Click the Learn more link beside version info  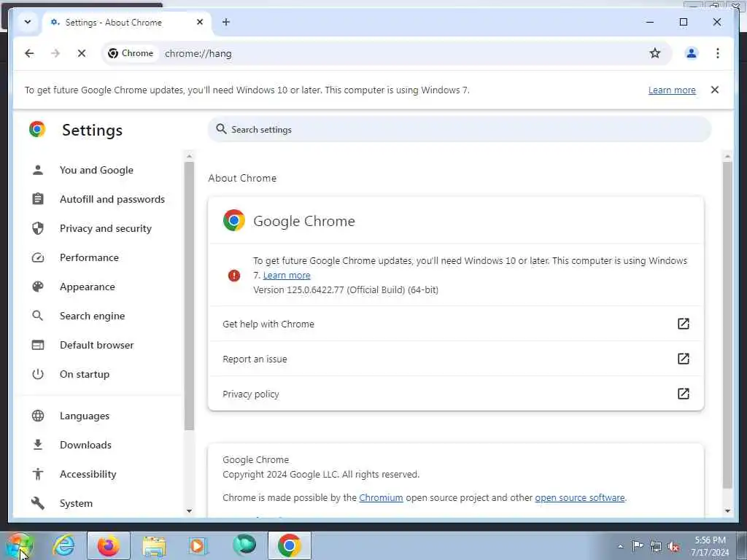coord(287,275)
